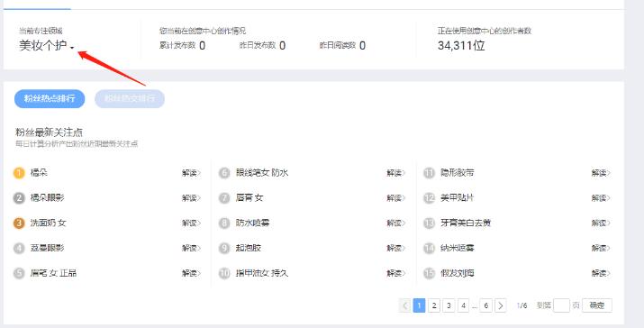644x328 pixels.
Task: Click the 唇膏 女 keyword
Action: (249, 197)
